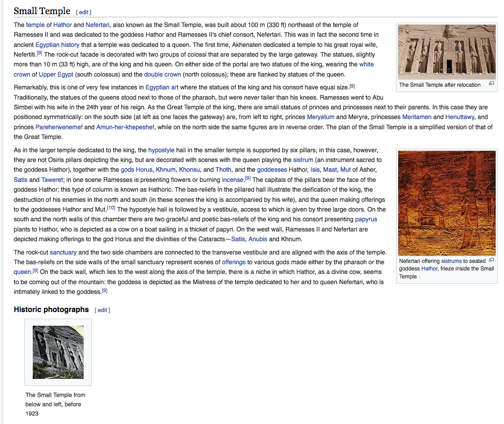This screenshot has height=424, width=504.
Task: Click the sistrum link in the paragraph
Action: point(303,160)
